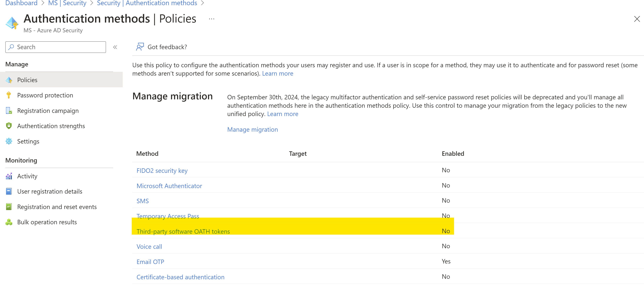Click Got feedback? button

click(162, 47)
